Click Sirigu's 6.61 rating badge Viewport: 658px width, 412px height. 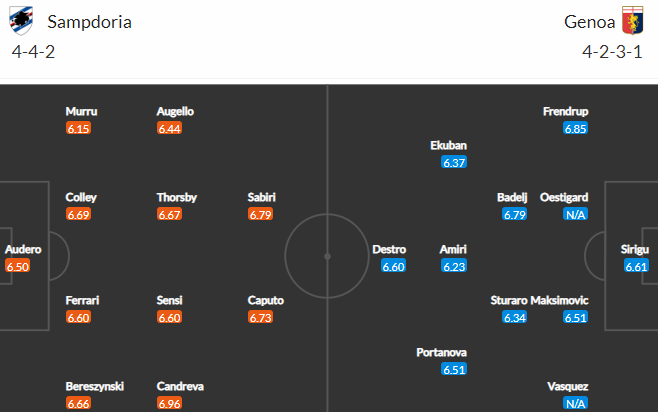pyautogui.click(x=636, y=266)
